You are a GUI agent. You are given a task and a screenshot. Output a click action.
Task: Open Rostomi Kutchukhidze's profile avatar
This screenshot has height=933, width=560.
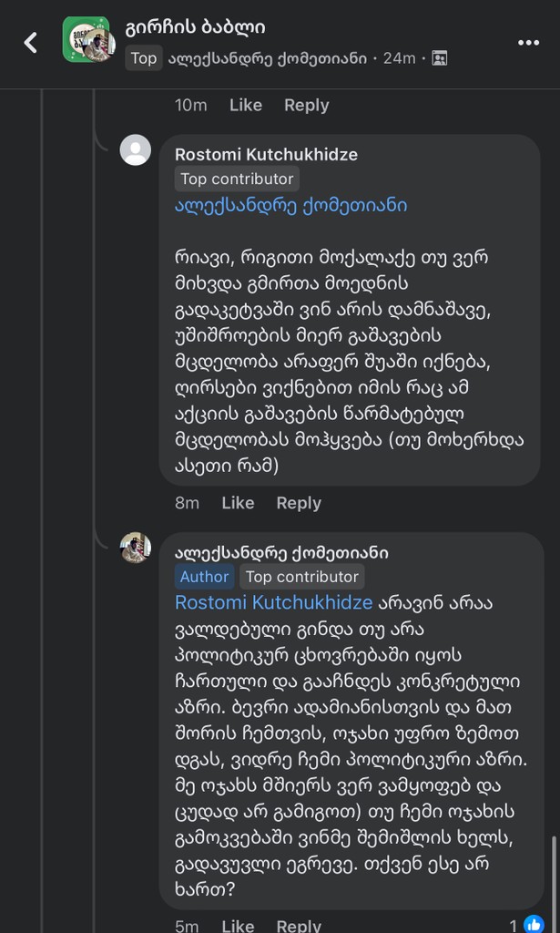[x=136, y=150]
